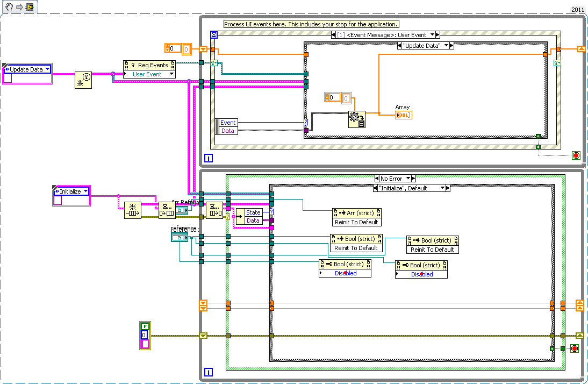Toggle the F boolean in the error cluster constant
588x384 pixels.
145,326
